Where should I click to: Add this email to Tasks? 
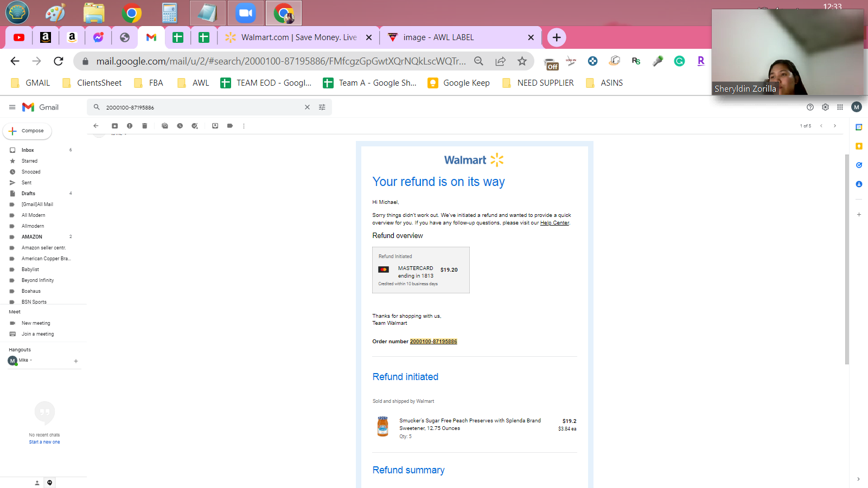coord(195,126)
